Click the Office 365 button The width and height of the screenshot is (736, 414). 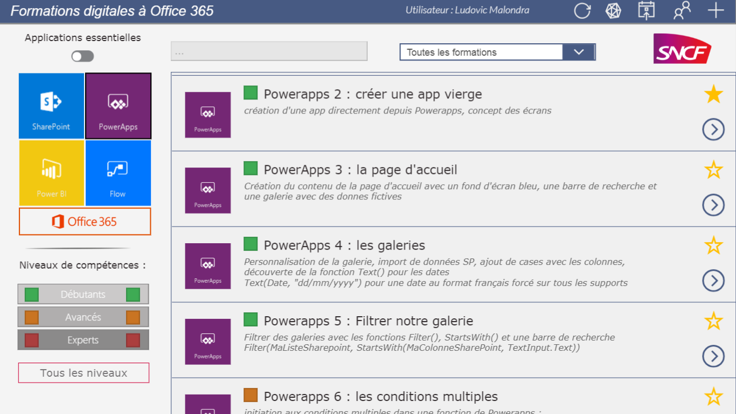pyautogui.click(x=84, y=222)
